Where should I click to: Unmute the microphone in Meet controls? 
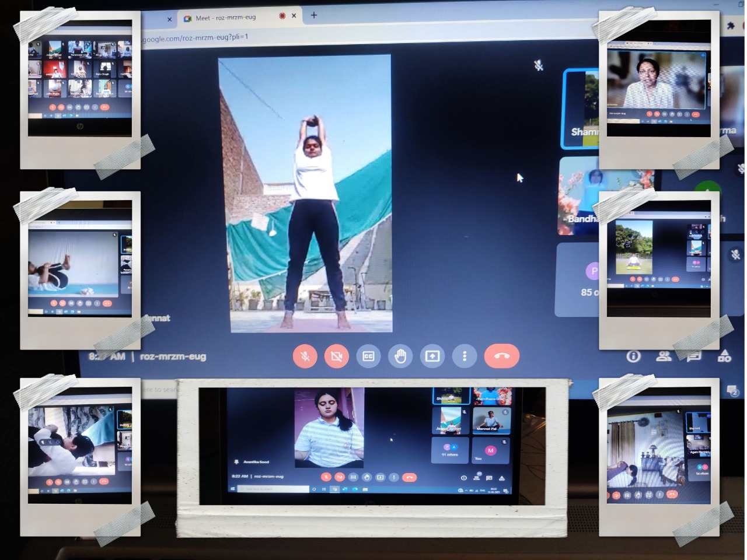pos(305,356)
